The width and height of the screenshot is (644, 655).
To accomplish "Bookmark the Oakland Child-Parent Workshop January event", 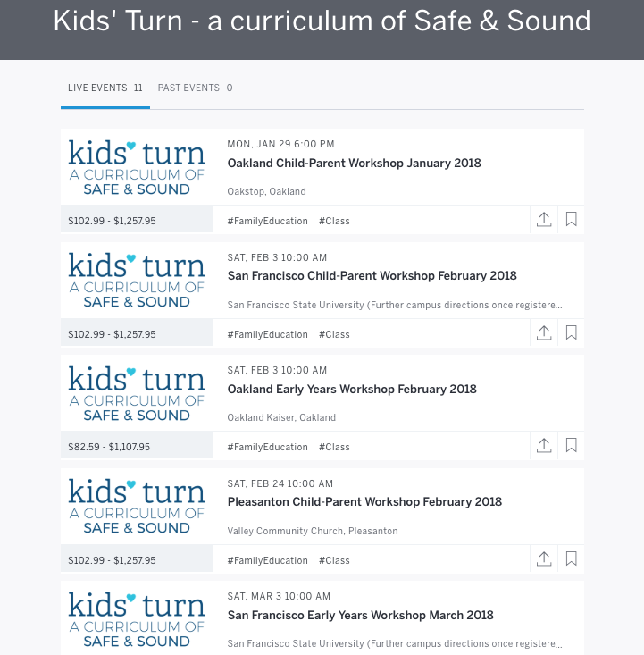I will pyautogui.click(x=572, y=220).
